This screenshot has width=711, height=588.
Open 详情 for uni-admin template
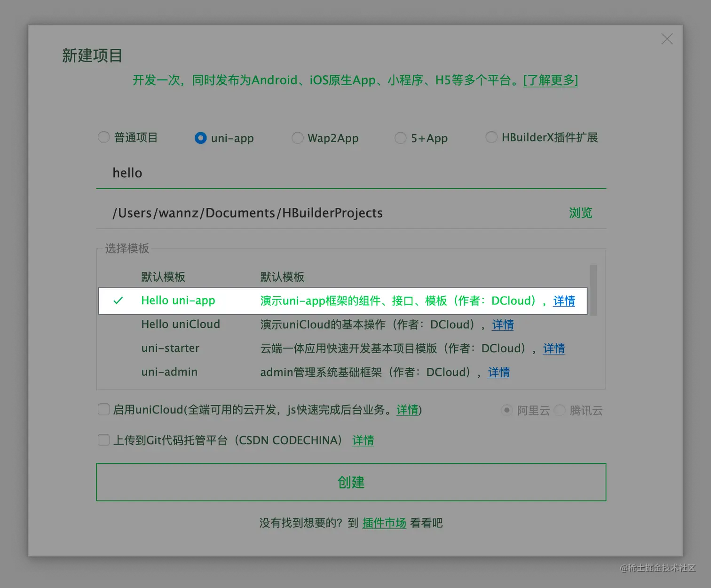498,372
